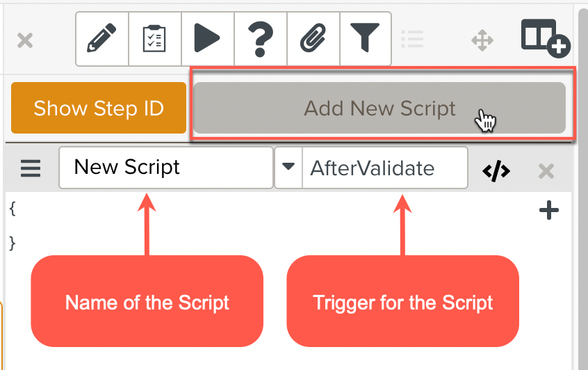Open the AfterValidate trigger combo box
Viewport: 588px width, 370px height.
click(x=384, y=168)
